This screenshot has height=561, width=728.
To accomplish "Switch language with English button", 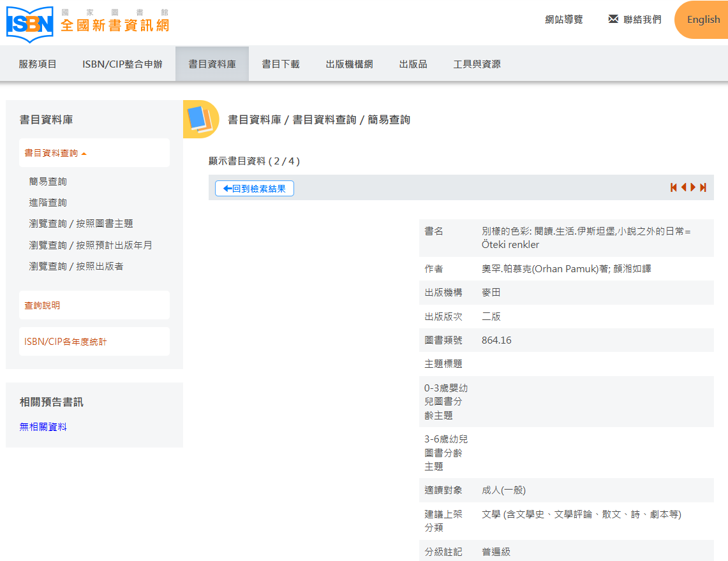I will click(x=703, y=20).
